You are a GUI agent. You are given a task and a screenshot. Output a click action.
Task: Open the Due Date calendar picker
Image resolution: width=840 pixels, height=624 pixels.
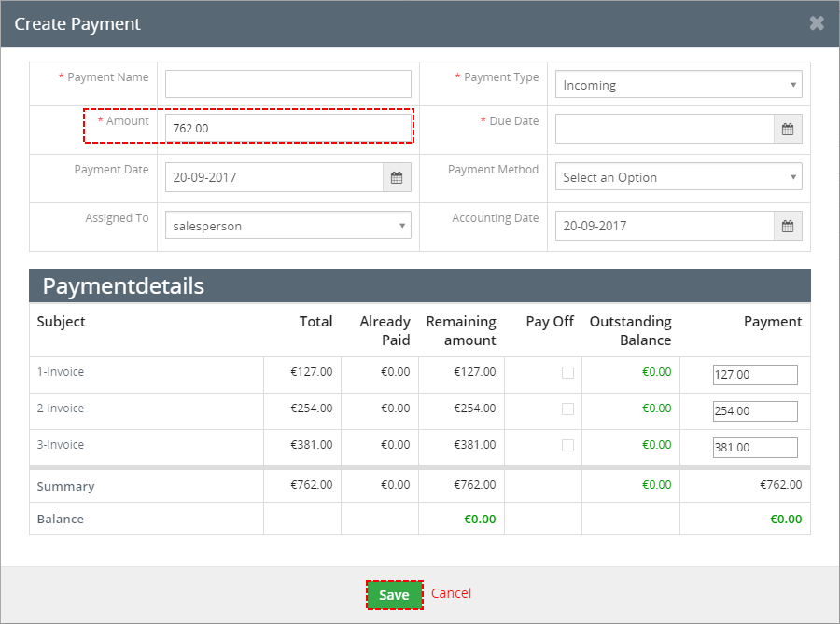point(788,129)
